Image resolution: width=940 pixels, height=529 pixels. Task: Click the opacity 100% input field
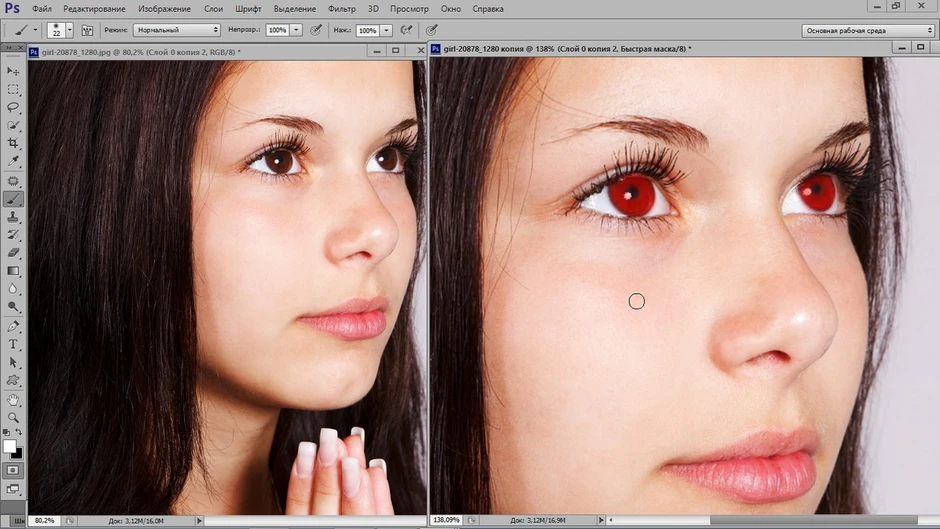[277, 30]
